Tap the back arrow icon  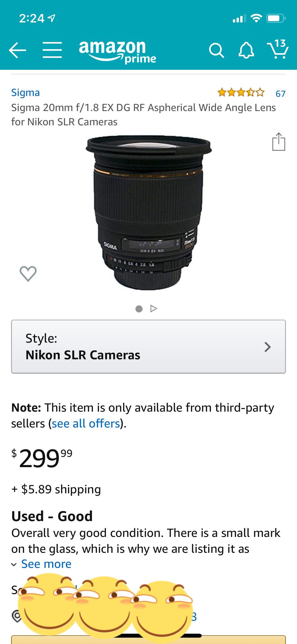tap(17, 50)
